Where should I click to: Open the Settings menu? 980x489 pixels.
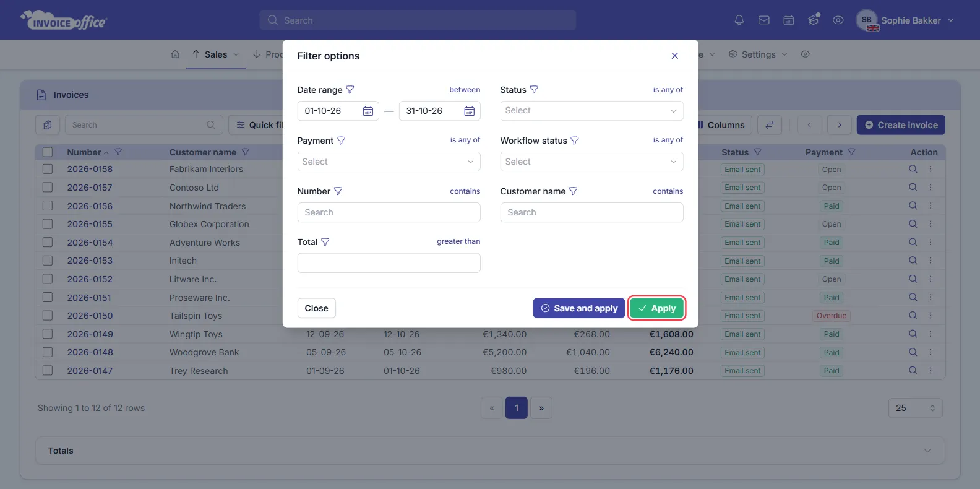tap(758, 54)
